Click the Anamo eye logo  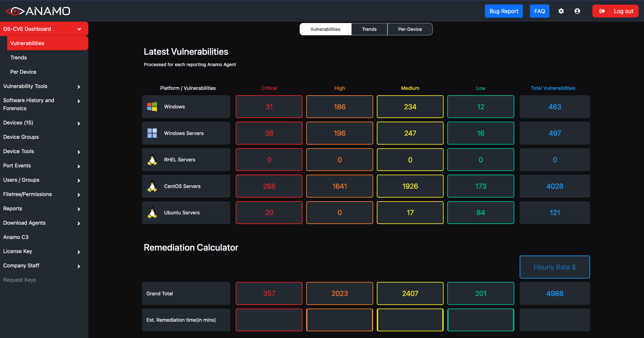(15, 11)
